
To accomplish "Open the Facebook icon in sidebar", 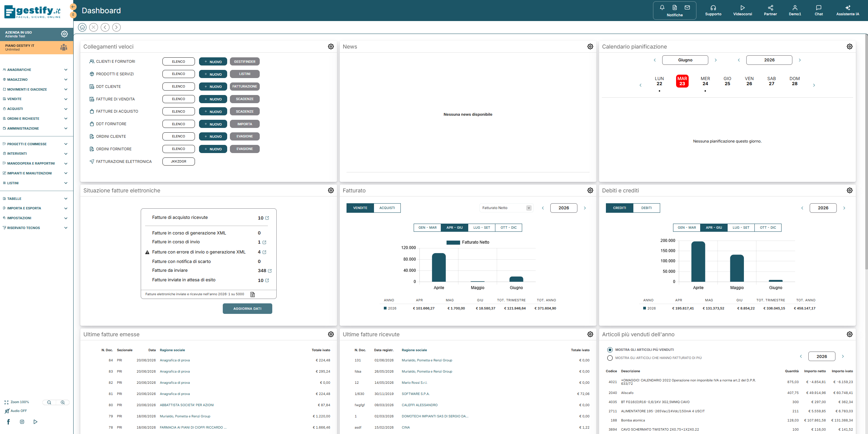I will (x=8, y=422).
